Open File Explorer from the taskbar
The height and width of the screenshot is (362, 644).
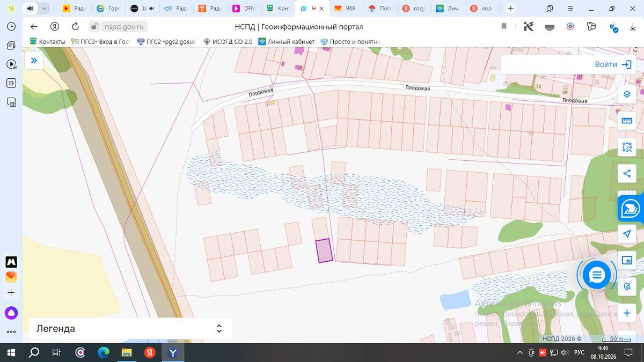pyautogui.click(x=127, y=352)
